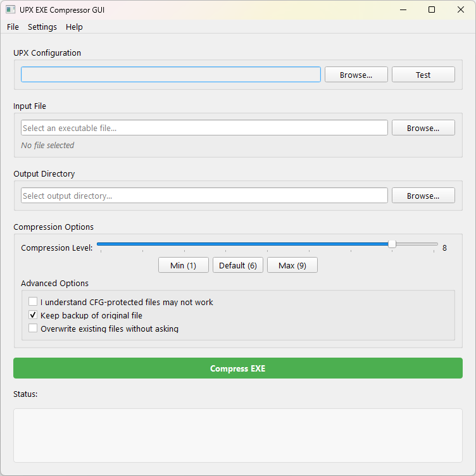Click the 'No file selected' text

[47, 146]
